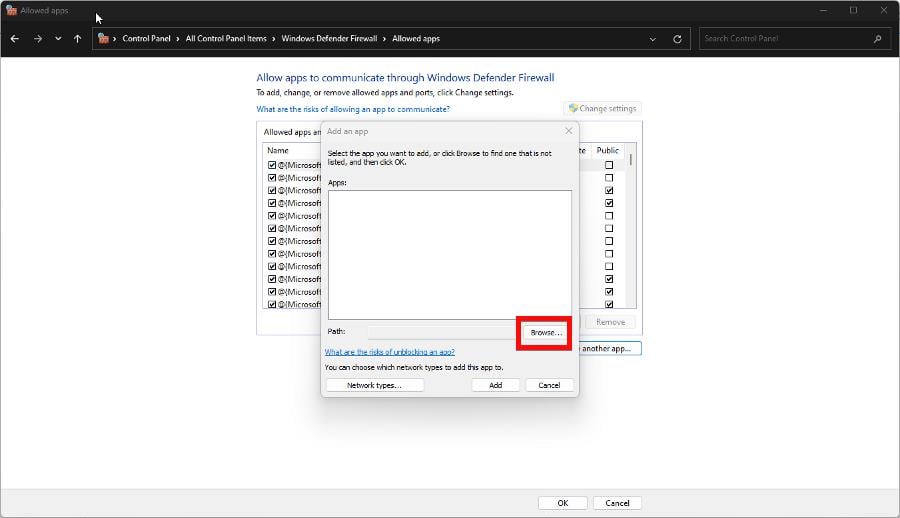The image size is (900, 518).
Task: Navigate to All Control Panel Items breadcrumb
Action: (226, 38)
